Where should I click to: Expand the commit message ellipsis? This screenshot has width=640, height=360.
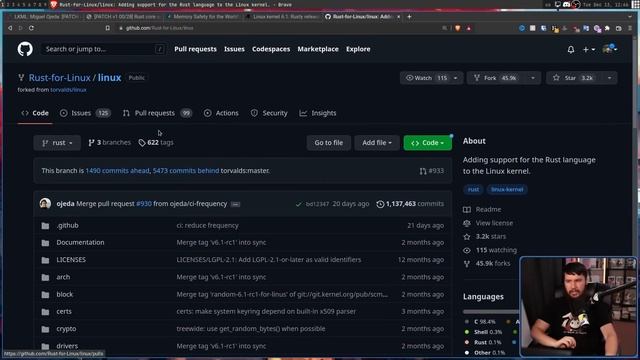(x=236, y=204)
